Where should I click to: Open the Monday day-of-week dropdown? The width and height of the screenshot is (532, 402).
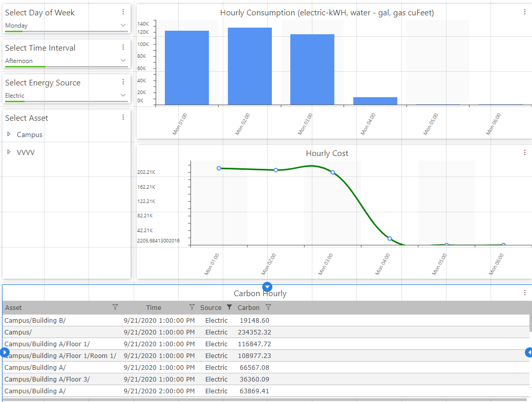tap(66, 26)
